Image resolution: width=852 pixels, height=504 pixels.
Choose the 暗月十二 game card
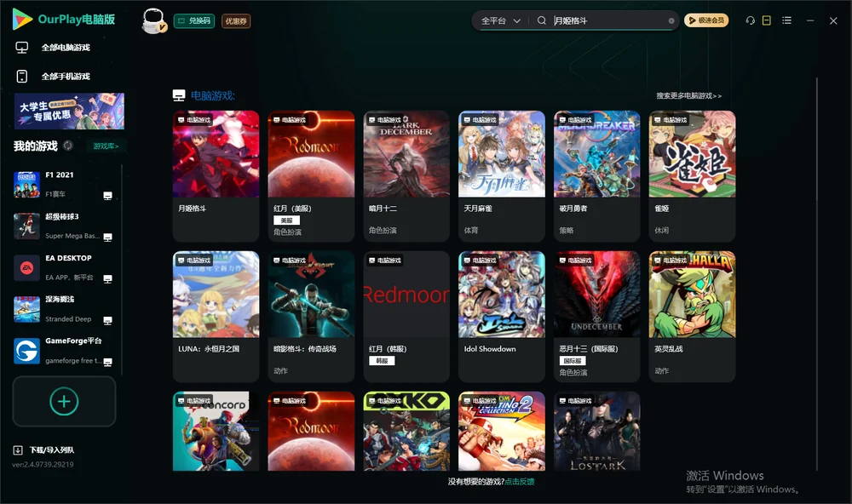[x=406, y=176]
